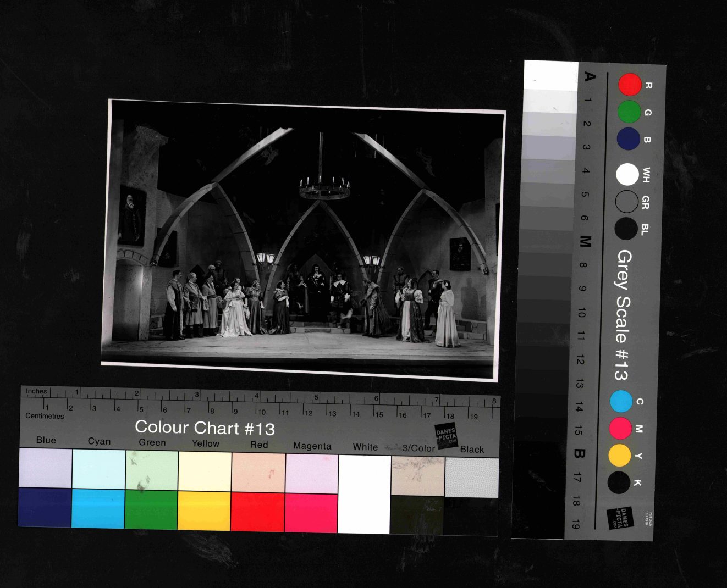Select the bright cyan swatch under Cyan
Screen dimensions: 727x588
98,508
